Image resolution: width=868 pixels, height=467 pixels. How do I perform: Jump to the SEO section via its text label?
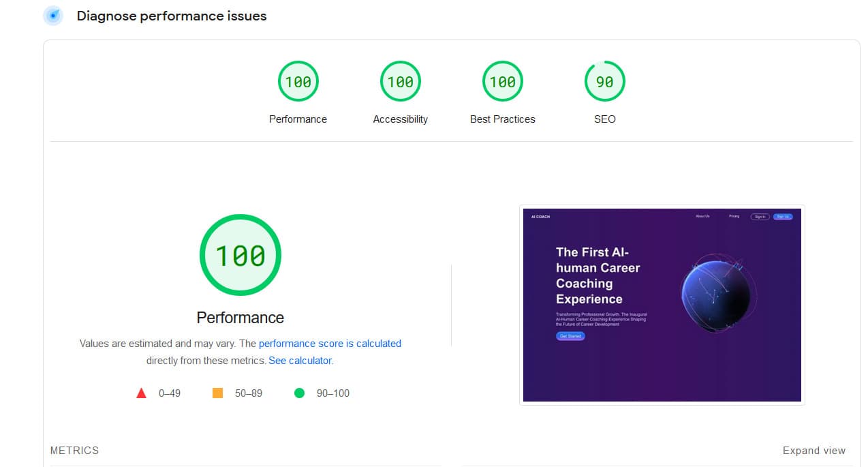click(604, 119)
